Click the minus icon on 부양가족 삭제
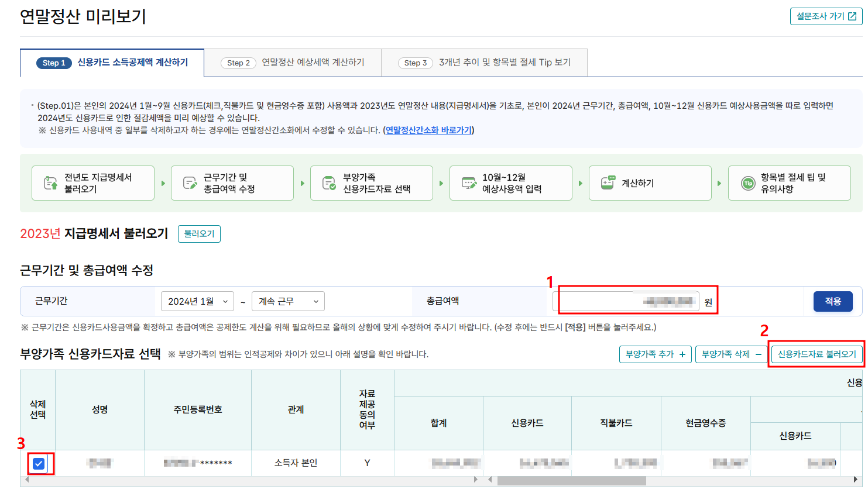 point(759,354)
